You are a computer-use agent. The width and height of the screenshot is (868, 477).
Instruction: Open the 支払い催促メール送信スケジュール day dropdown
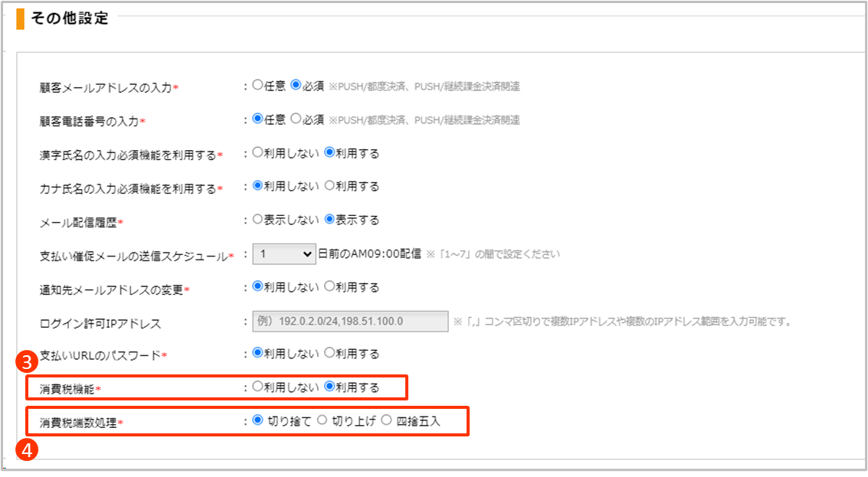tap(283, 253)
